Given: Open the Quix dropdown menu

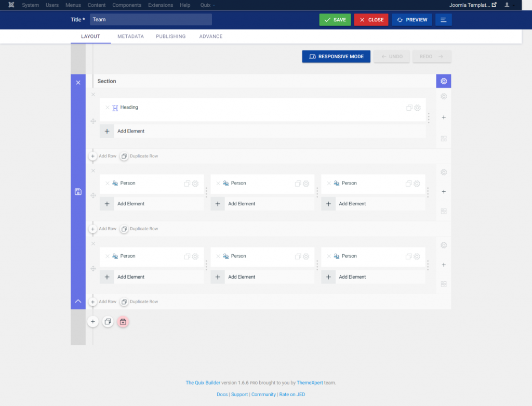Looking at the screenshot, I should (207, 5).
